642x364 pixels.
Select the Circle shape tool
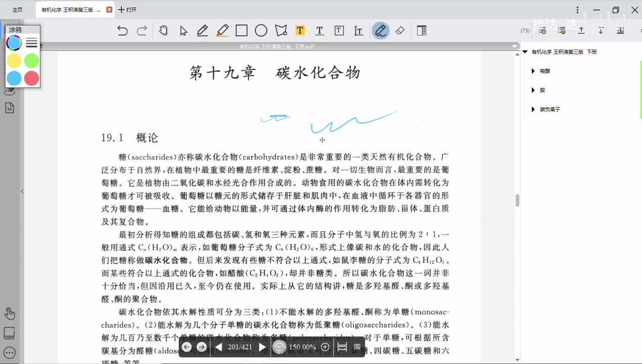(261, 31)
